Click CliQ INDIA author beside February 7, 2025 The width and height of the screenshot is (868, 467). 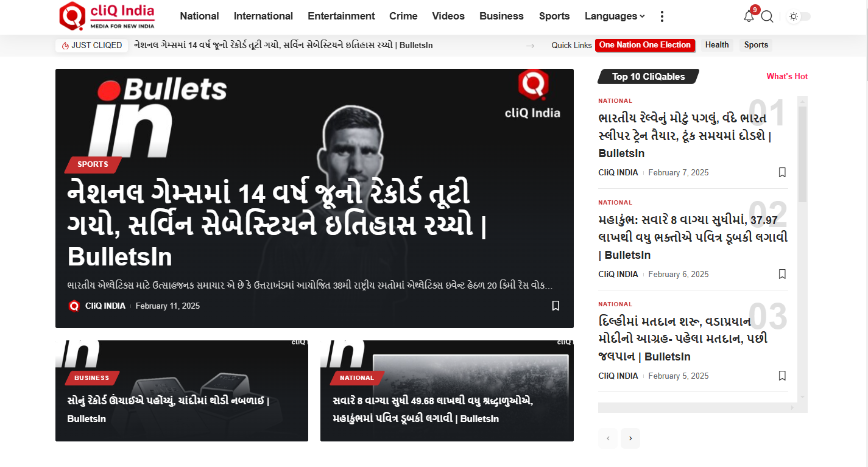click(618, 173)
